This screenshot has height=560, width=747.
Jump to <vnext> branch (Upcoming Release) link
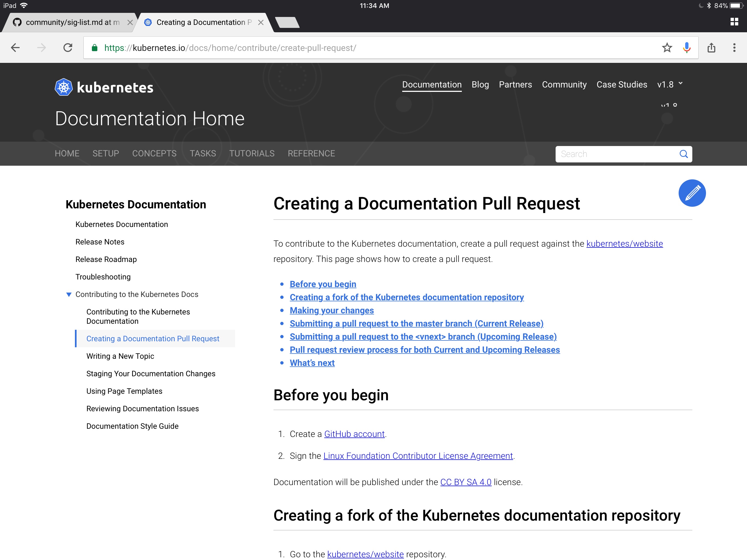pos(423,337)
